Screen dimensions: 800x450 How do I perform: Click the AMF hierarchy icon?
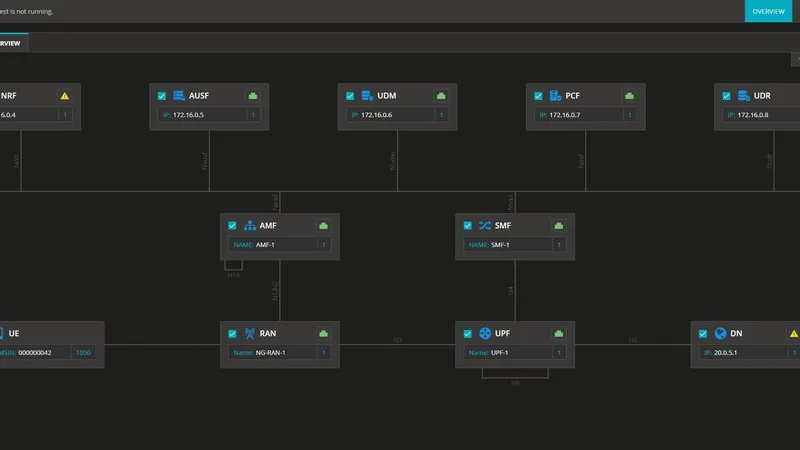tap(249, 226)
